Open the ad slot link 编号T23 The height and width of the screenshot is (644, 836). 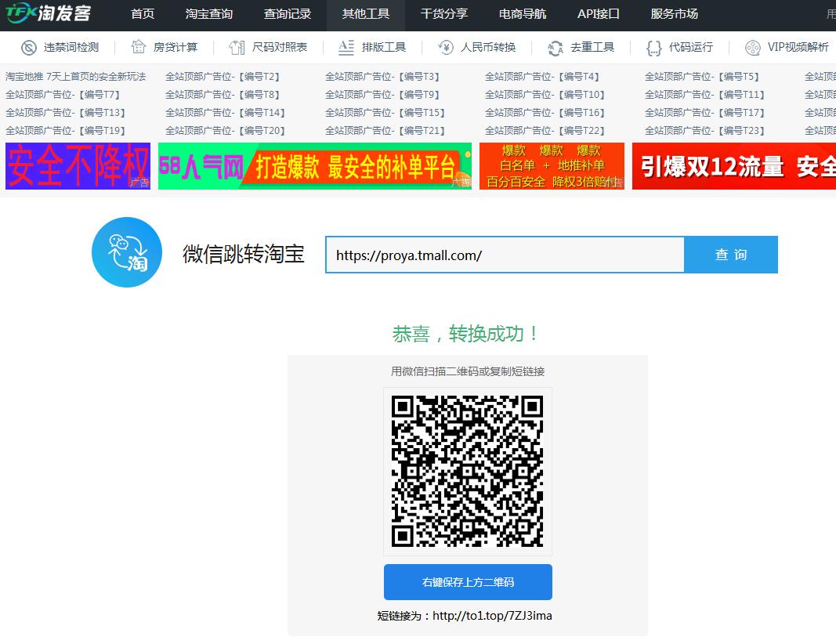[x=705, y=131]
